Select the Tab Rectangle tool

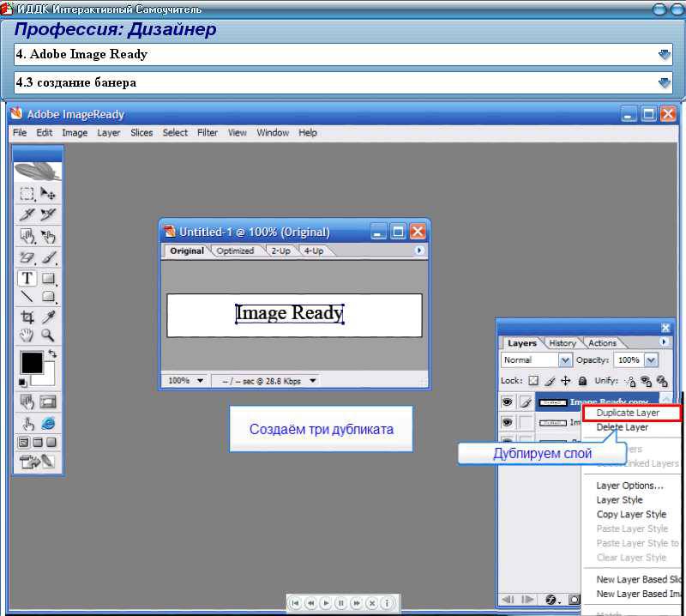click(x=48, y=297)
